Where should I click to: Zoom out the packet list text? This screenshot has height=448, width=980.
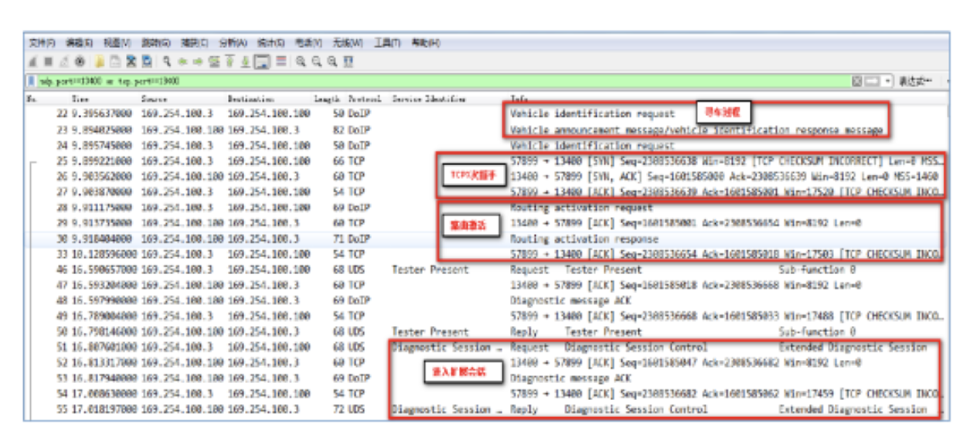(317, 62)
